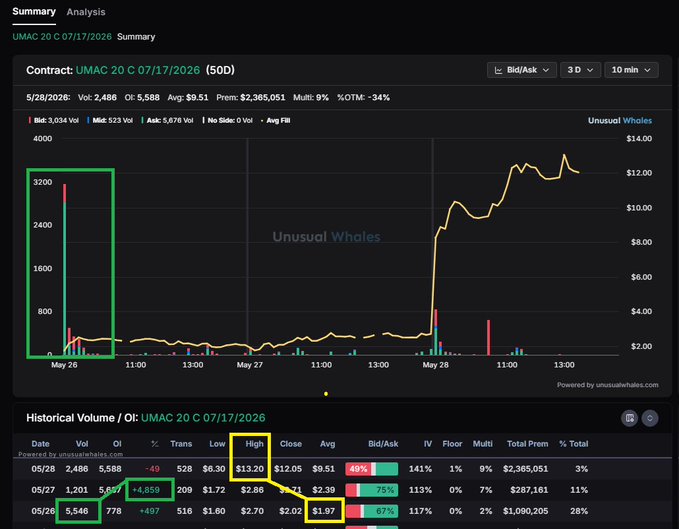679x529 pixels.
Task: Sort by the Date column header
Action: pyautogui.click(x=40, y=444)
